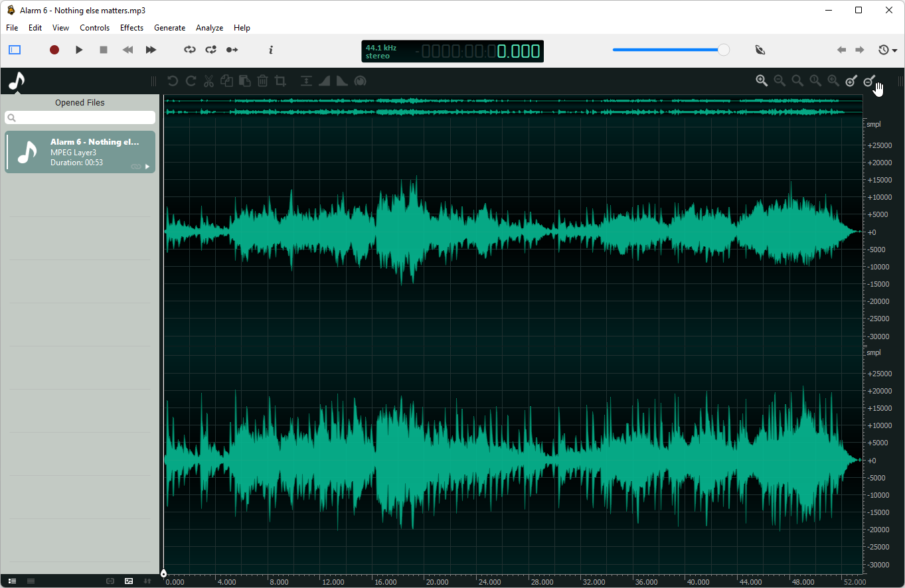Viewport: 905px width, 588px height.
Task: Click the plain magnifier zoom selection icon
Action: (797, 81)
